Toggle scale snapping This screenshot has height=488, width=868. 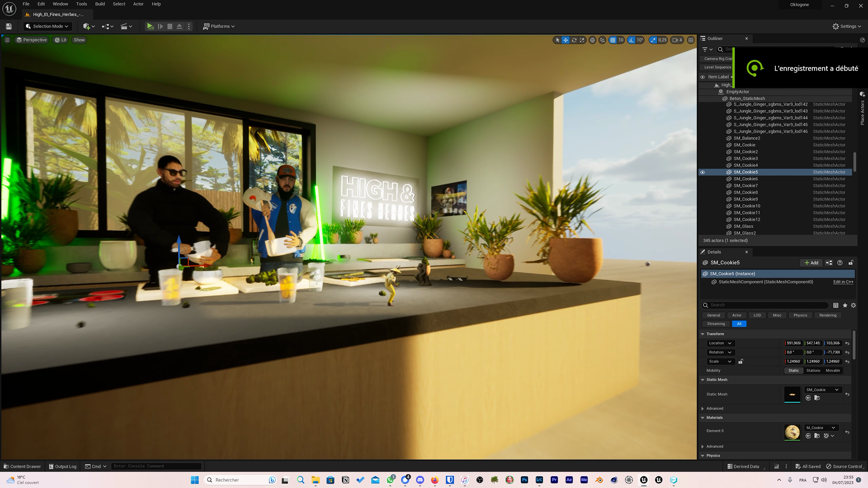(x=653, y=40)
